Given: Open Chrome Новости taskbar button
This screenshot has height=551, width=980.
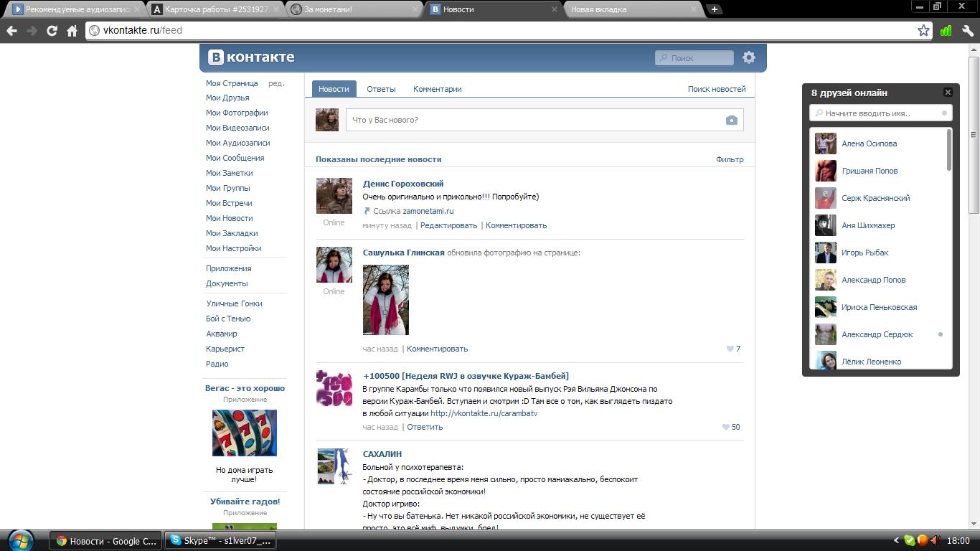Looking at the screenshot, I should 105,541.
